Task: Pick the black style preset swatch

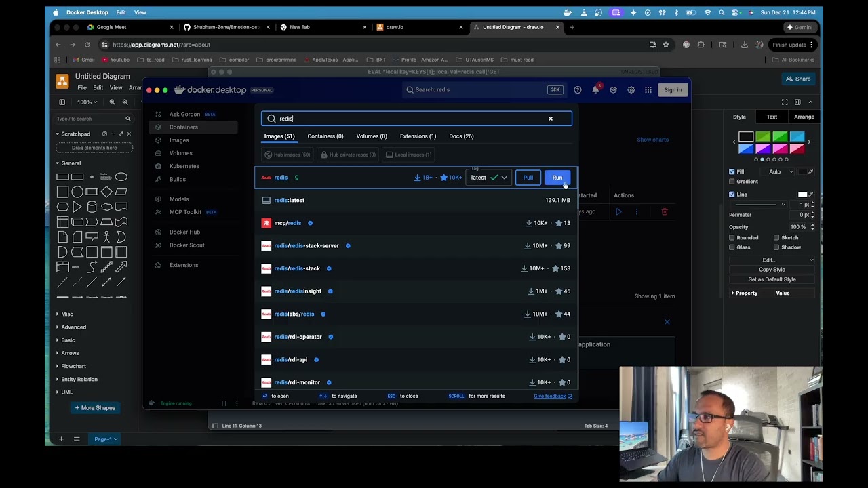Action: (x=746, y=137)
